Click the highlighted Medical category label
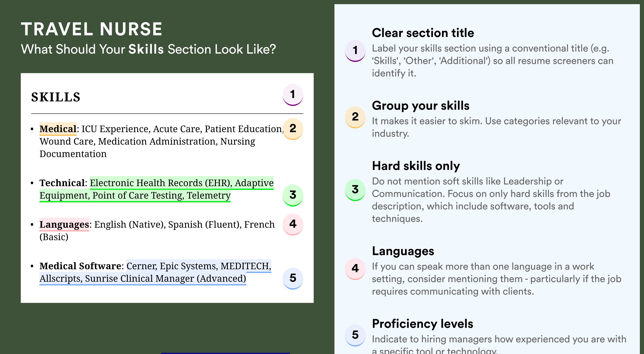Screen dimensions: 644x354 point(58,129)
